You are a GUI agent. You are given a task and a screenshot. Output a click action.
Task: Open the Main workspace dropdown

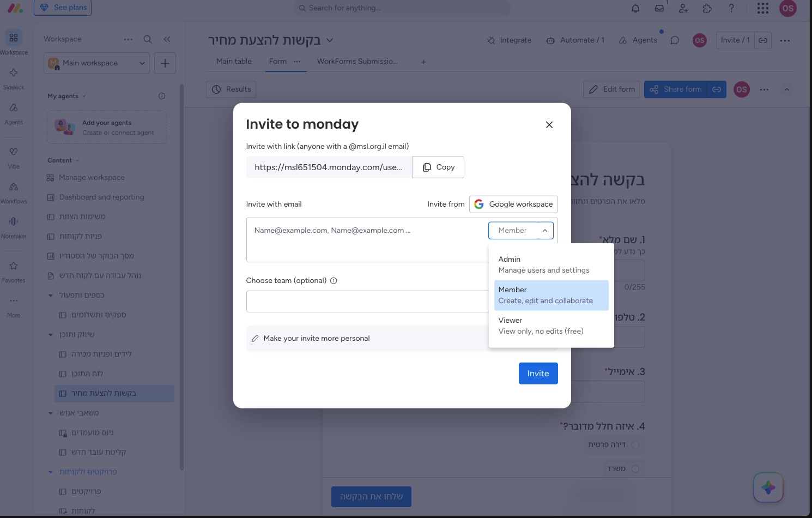coord(97,63)
